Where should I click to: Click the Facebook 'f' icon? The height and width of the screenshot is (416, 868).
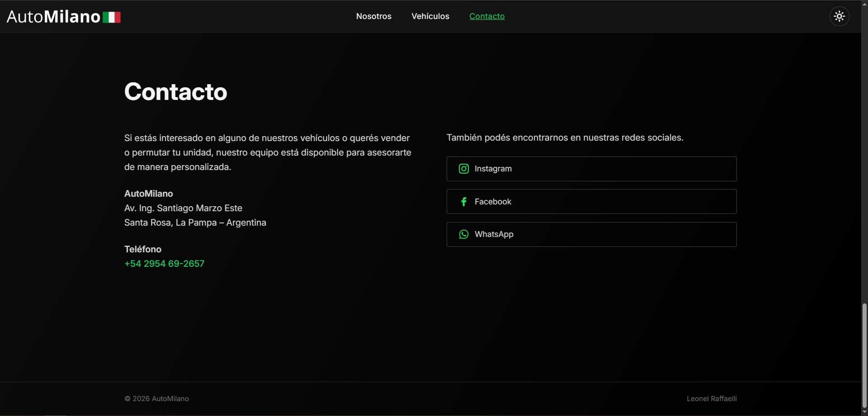[463, 202]
